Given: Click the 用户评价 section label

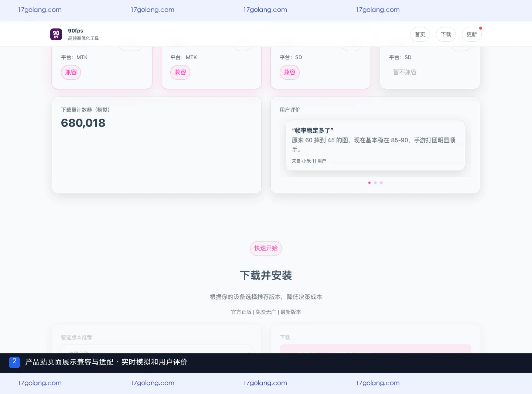Looking at the screenshot, I should 290,110.
